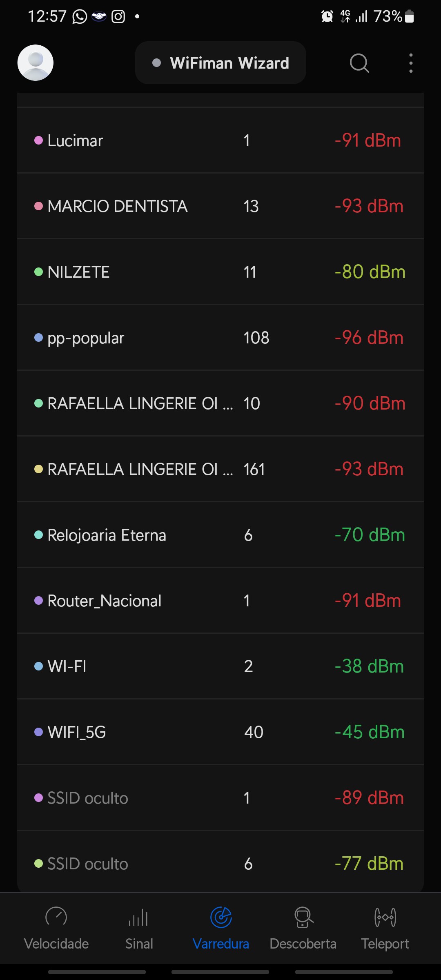441x980 pixels.
Task: Select Router_Nacional in the scan list
Action: (105, 601)
